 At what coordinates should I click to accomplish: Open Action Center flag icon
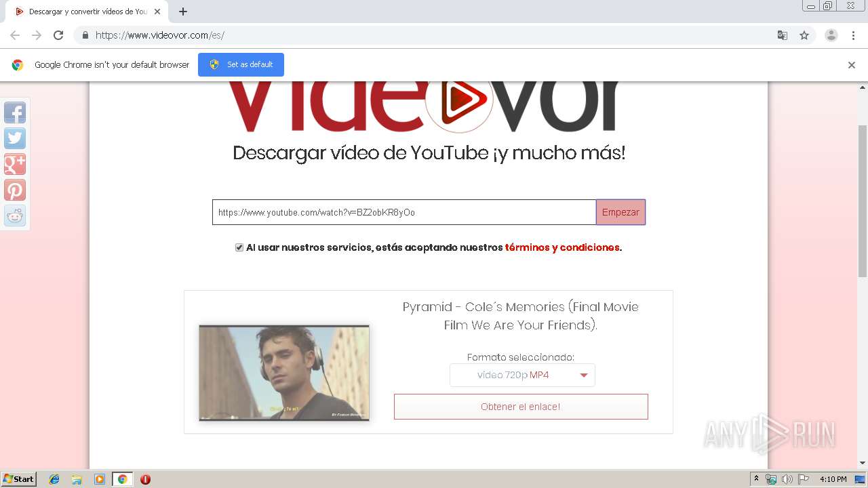[x=803, y=479]
